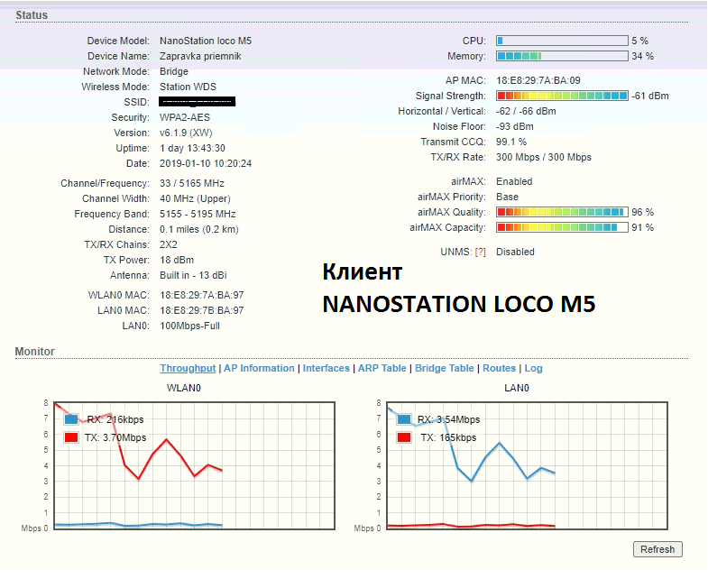Click AP MAC '18:E8:29:7A:BA:09'

pos(538,80)
